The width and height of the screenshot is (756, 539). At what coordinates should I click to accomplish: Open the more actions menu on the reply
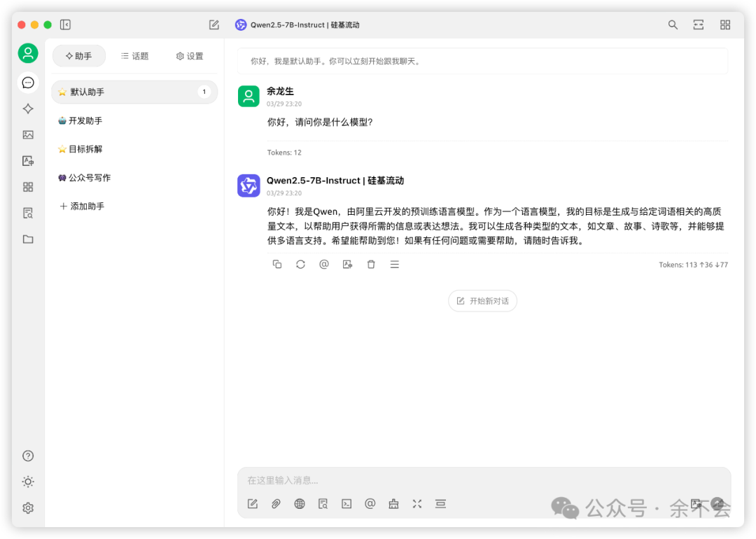tap(395, 264)
